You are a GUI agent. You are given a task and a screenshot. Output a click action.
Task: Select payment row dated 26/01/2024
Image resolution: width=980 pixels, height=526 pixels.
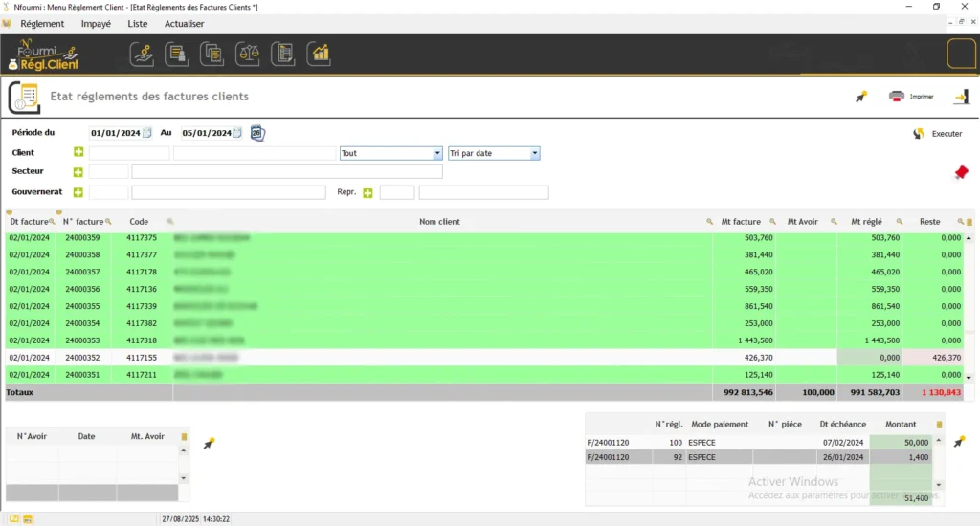click(759, 457)
